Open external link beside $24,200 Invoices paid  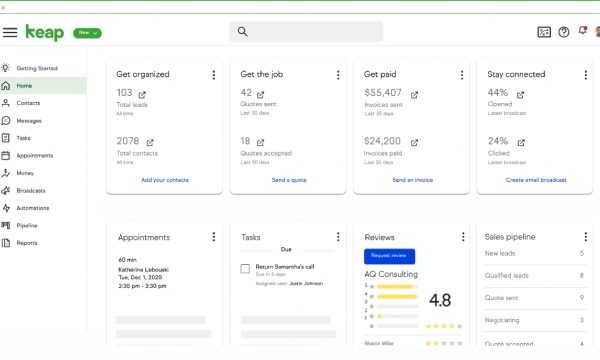414,142
